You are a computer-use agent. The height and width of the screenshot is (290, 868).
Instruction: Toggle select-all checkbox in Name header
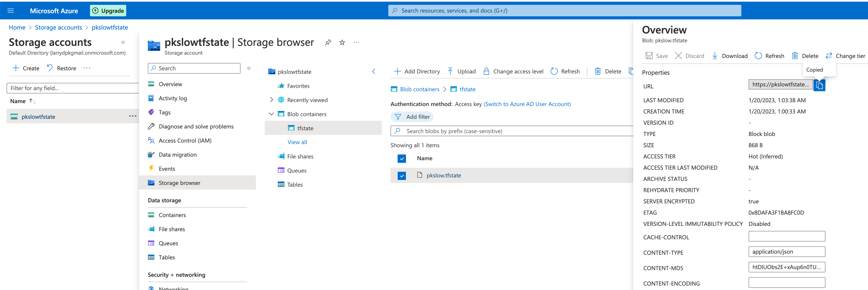click(x=402, y=158)
